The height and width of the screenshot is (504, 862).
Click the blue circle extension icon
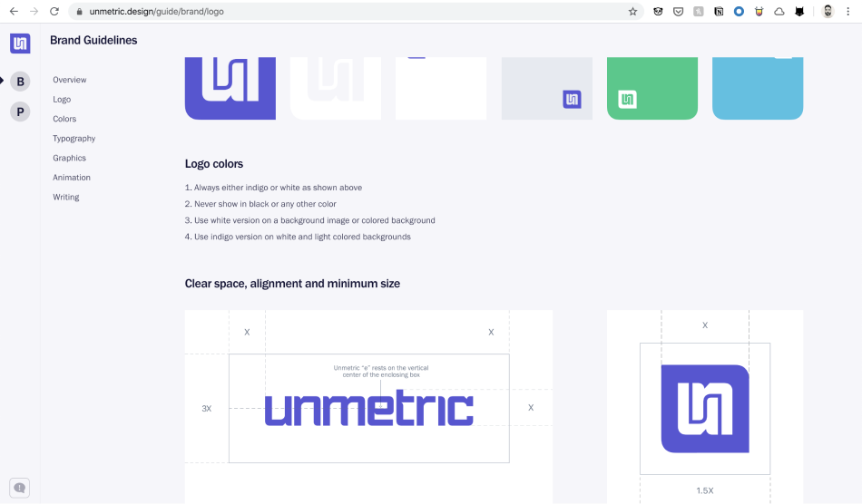tap(739, 11)
